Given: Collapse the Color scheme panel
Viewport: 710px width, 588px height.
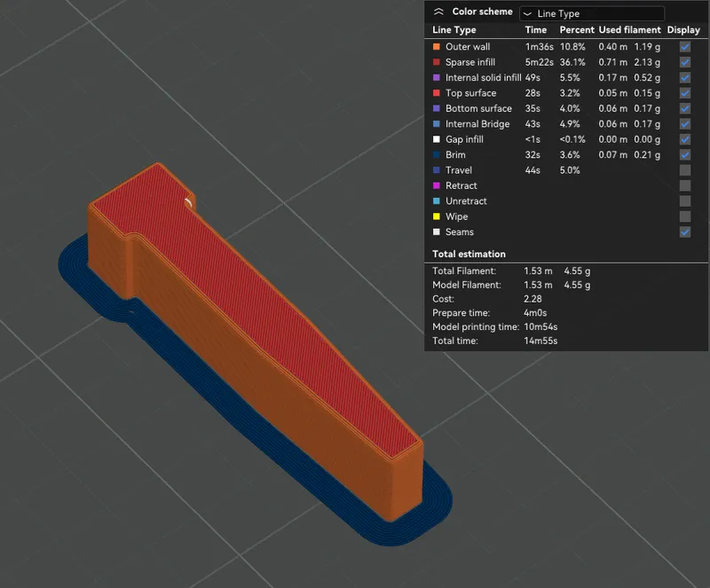Looking at the screenshot, I should coord(438,12).
